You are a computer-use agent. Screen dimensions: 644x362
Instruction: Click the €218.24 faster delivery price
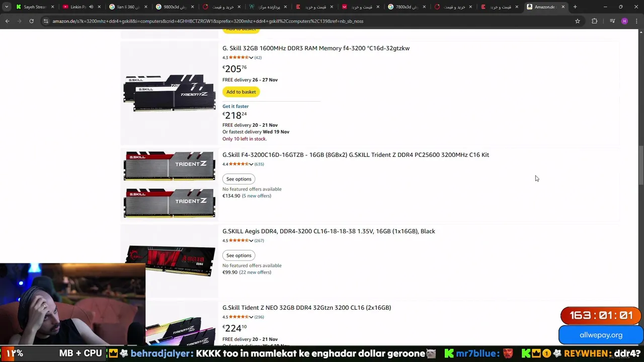tap(234, 115)
